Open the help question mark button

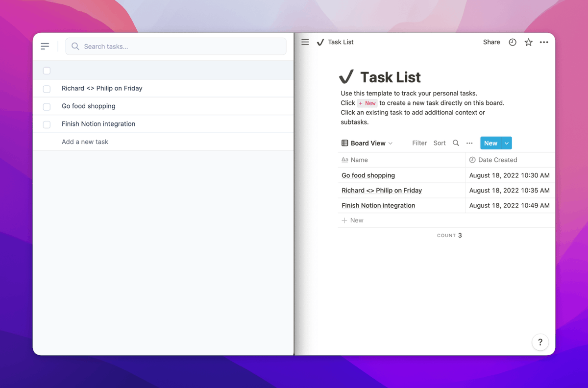point(540,342)
